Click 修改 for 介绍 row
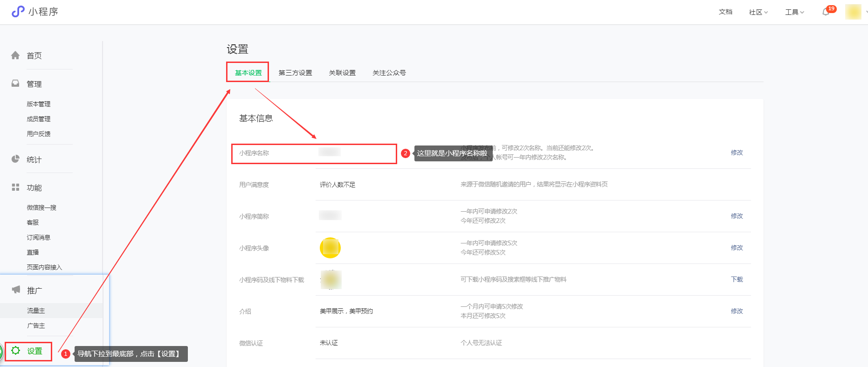 737,311
